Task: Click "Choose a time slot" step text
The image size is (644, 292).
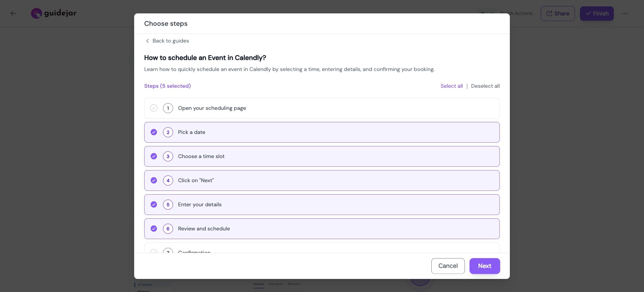Action: (201, 156)
